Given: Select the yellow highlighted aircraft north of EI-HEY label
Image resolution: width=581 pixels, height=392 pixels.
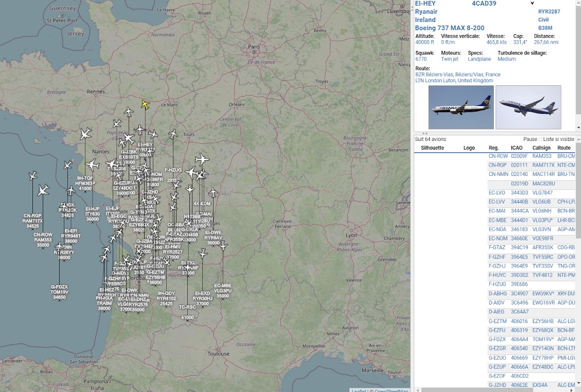Looking at the screenshot, I should (x=145, y=105).
